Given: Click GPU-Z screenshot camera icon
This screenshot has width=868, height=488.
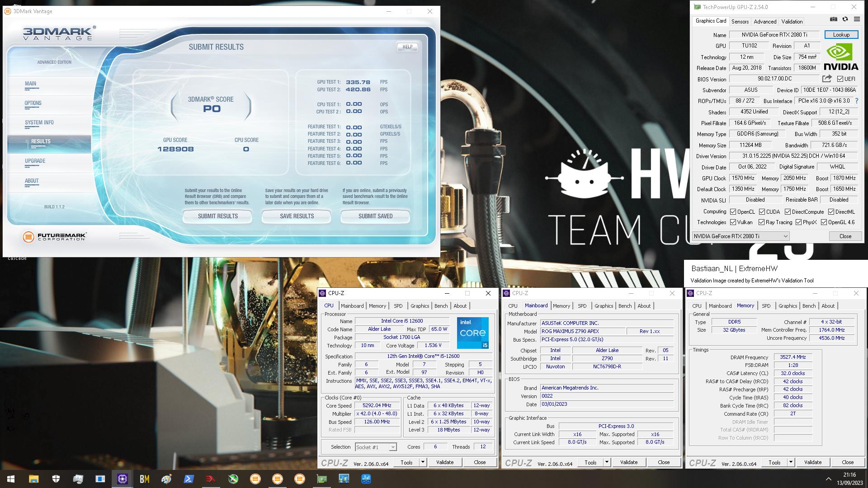Looking at the screenshot, I should pyautogui.click(x=834, y=19).
